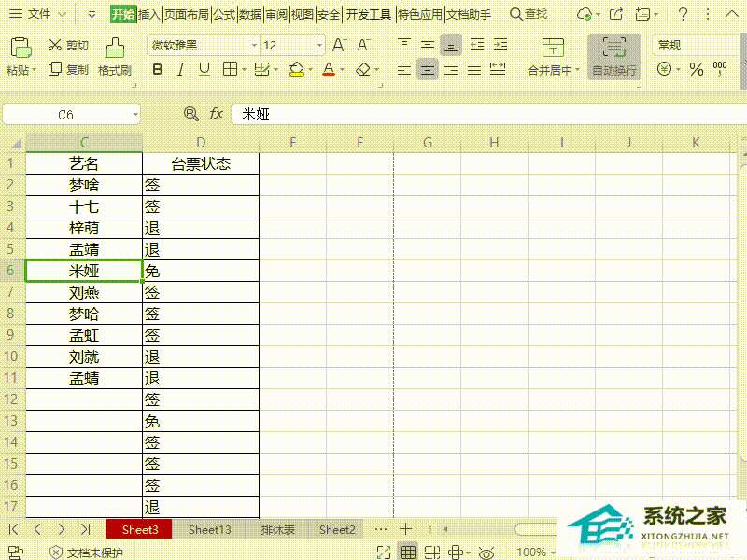Viewport: 747px width, 560px height.
Task: Apply currency format with the ¥ icon
Action: (x=663, y=67)
